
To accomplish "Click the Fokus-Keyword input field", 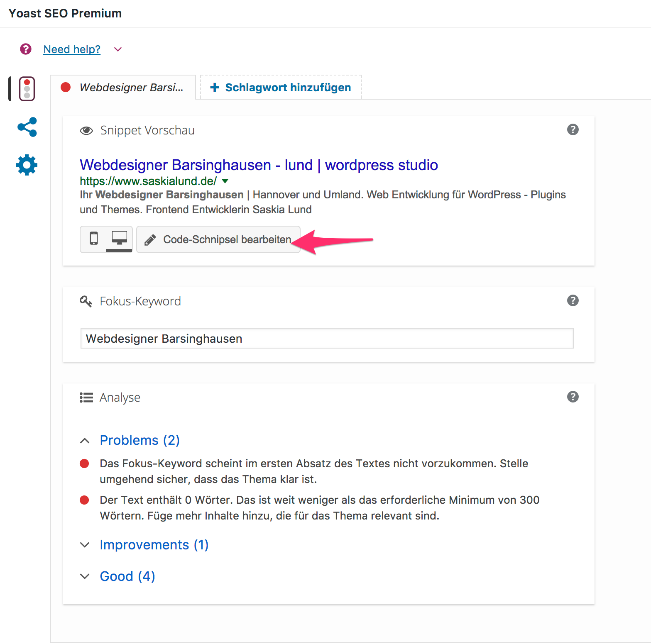I will click(x=327, y=339).
